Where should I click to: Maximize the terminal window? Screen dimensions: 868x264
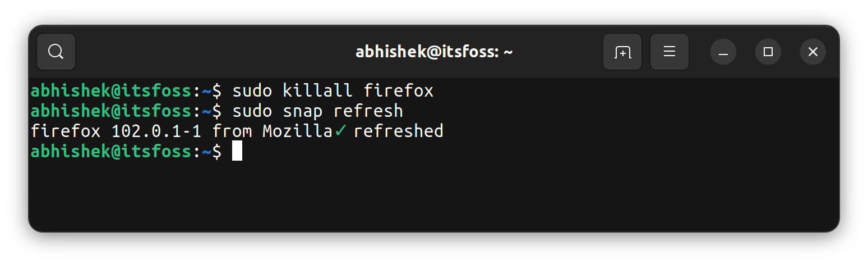[768, 52]
